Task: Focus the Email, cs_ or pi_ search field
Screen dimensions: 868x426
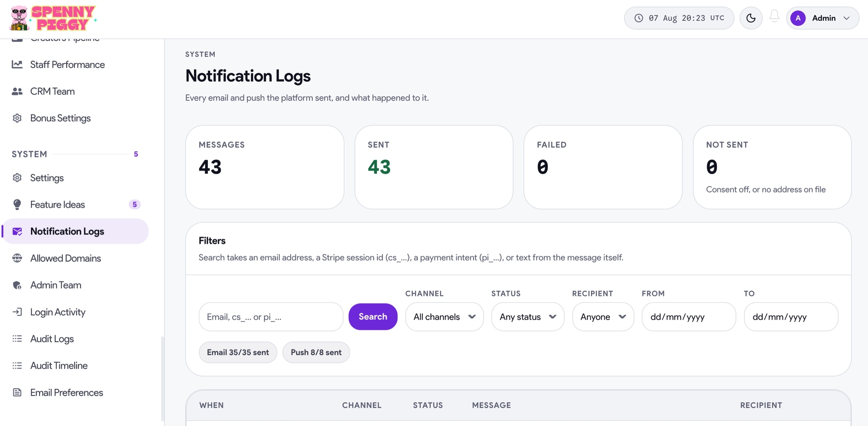Action: pos(271,317)
